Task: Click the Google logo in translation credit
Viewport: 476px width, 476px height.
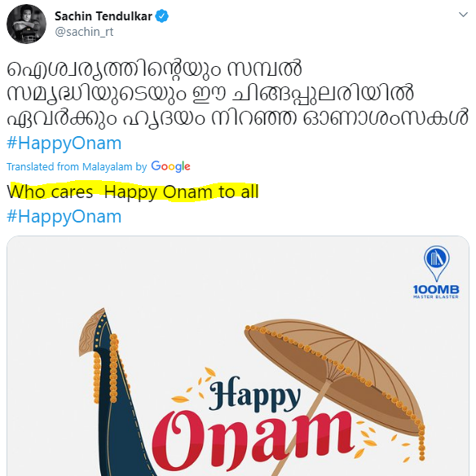Action: [x=170, y=166]
